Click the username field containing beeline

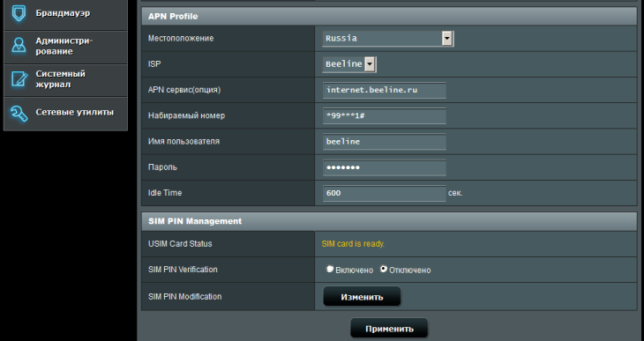[x=385, y=142]
